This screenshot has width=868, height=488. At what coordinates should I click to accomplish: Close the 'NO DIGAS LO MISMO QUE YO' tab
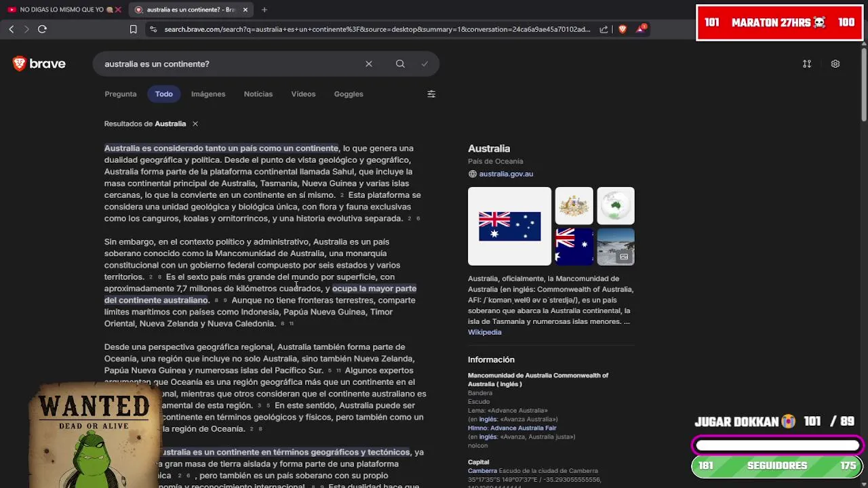coord(118,9)
